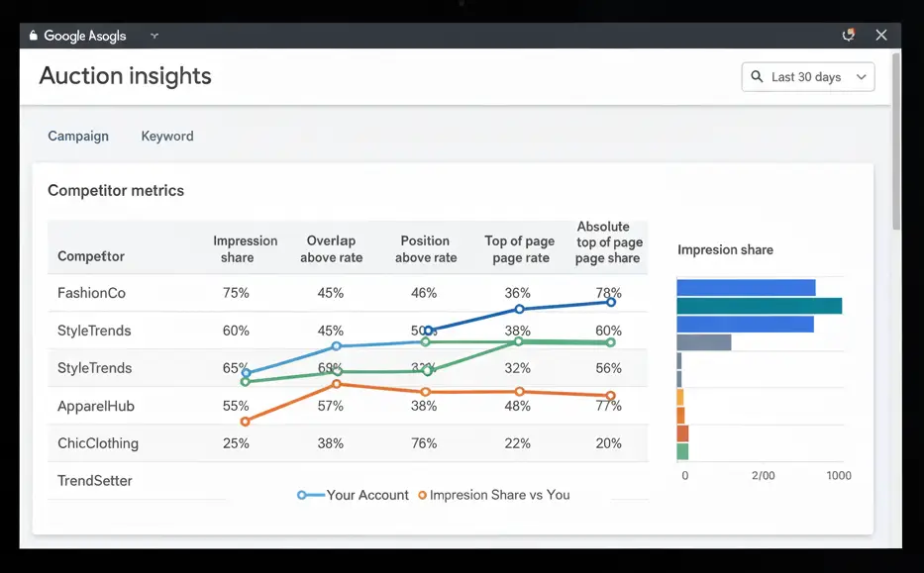Switch to the Campaign tab
Viewport: 924px width, 573px height.
coord(78,136)
